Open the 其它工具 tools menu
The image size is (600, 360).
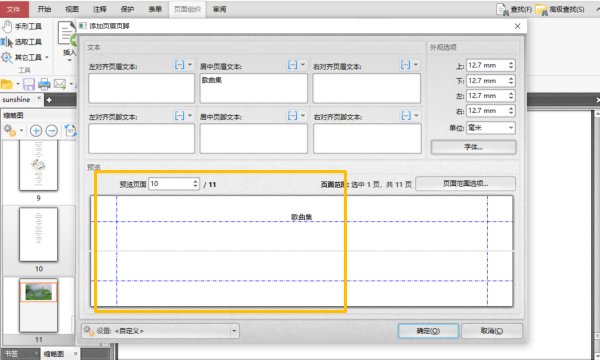pos(25,57)
